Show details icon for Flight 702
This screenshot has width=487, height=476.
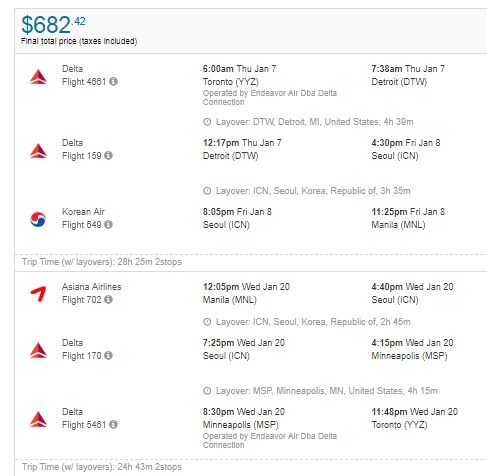108,299
